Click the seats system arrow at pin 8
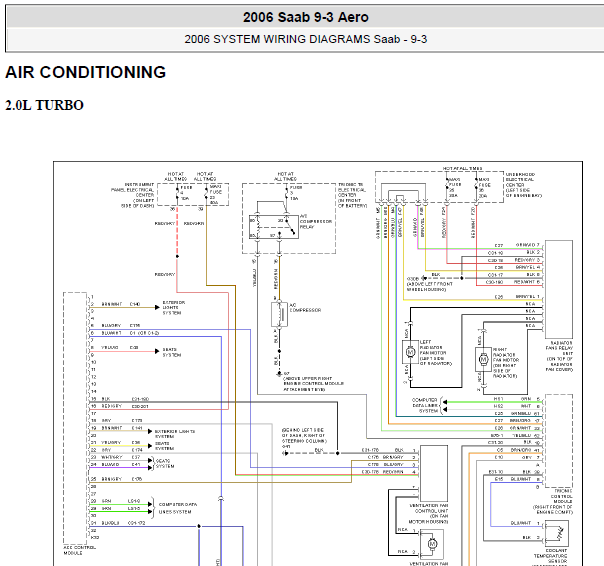 pyautogui.click(x=157, y=351)
